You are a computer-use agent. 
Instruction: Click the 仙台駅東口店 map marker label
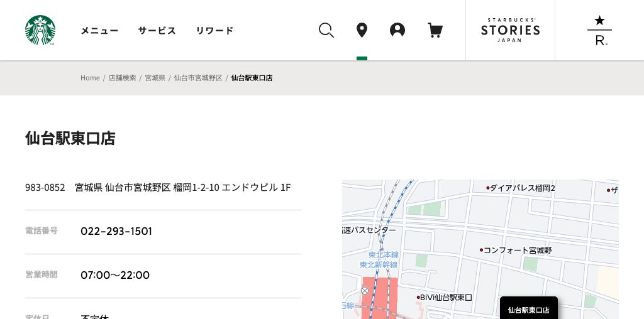[x=528, y=310]
